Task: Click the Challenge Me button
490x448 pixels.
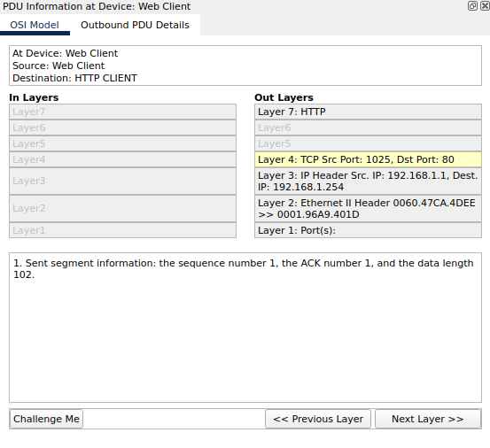Action: click(47, 419)
